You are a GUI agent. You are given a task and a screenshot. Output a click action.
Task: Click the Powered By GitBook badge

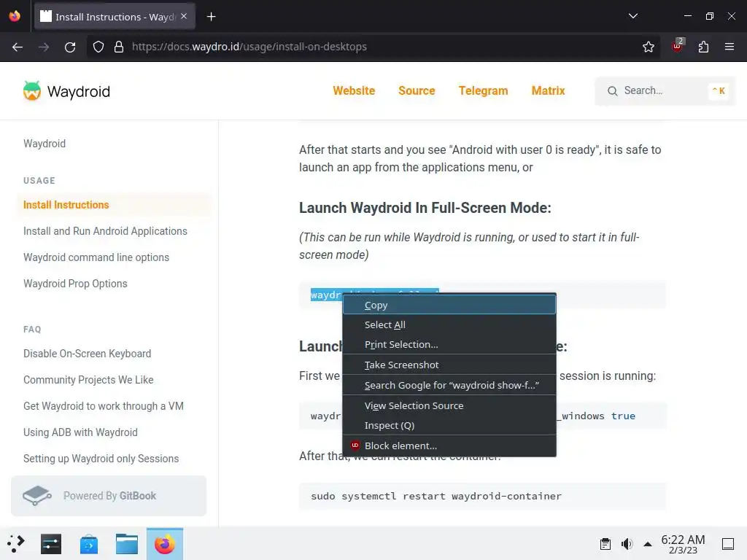tap(109, 496)
